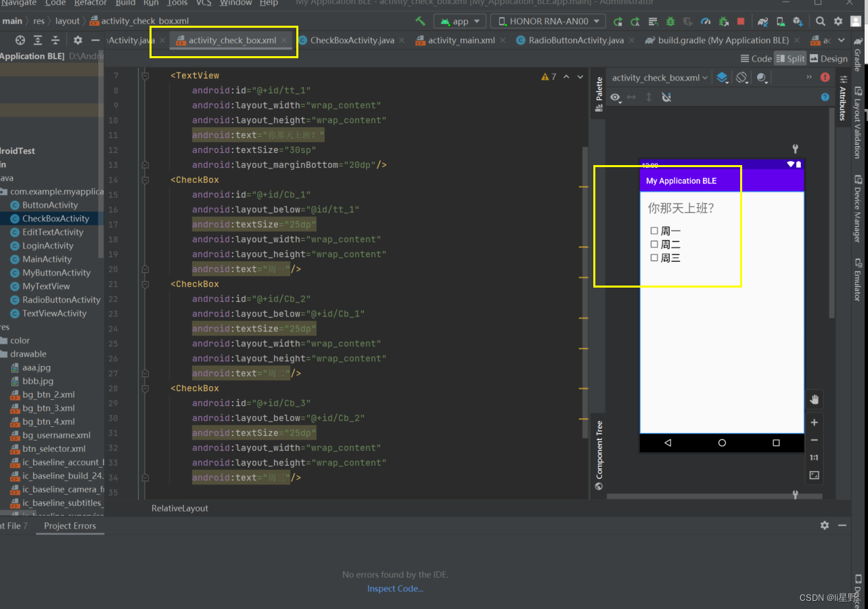The width and height of the screenshot is (868, 609).
Task: Click the Debug app bug icon
Action: [670, 22]
